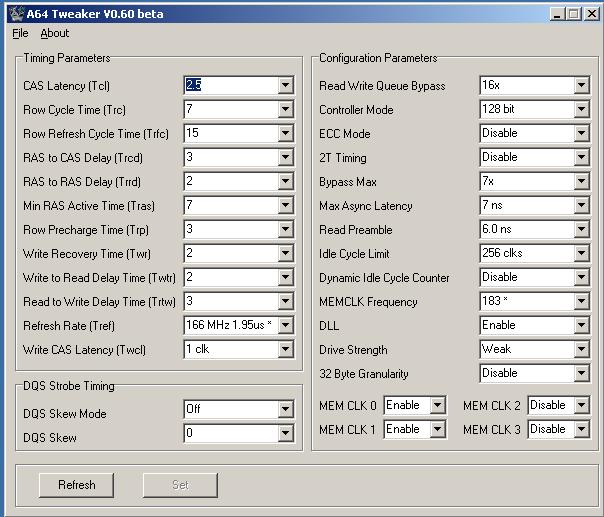Click the 'DQS Skew Mode' label
Screen dimensions: 604x517
coord(65,414)
